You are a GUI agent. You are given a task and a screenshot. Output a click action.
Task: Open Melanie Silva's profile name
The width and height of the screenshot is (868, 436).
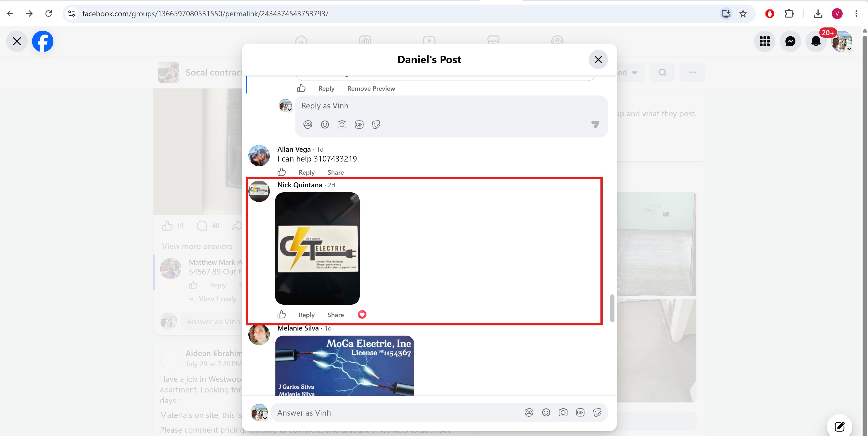point(298,328)
